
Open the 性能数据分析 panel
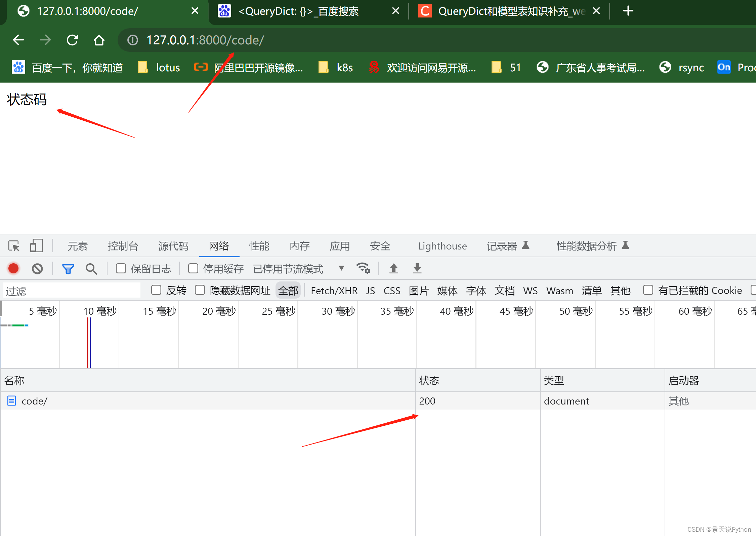point(593,246)
